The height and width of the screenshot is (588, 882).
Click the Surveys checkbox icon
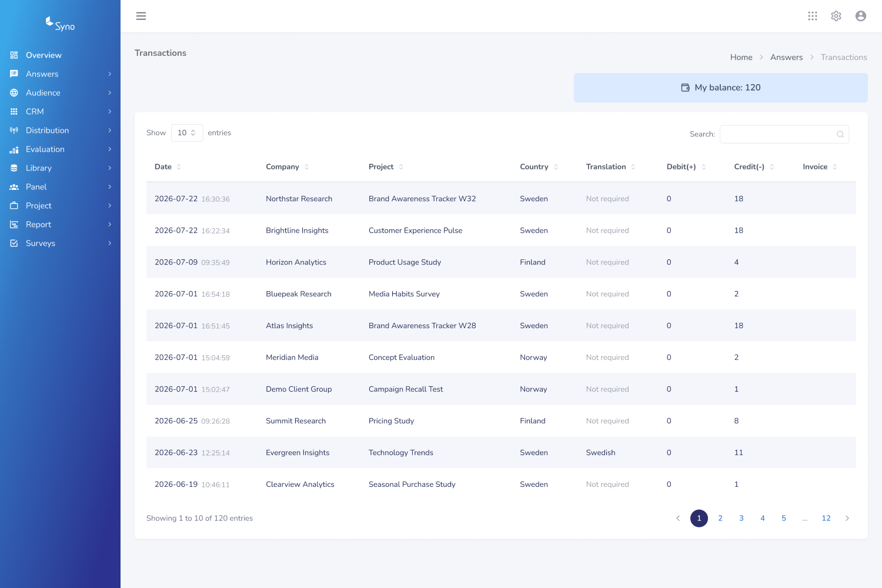tap(14, 243)
